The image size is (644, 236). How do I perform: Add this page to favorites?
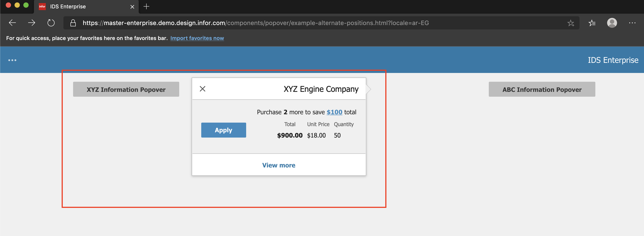[x=571, y=23]
